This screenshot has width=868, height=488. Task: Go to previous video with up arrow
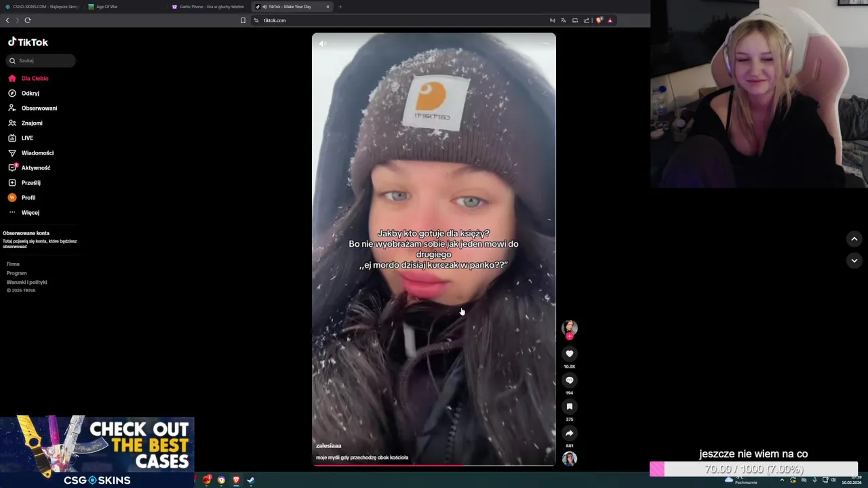(854, 239)
